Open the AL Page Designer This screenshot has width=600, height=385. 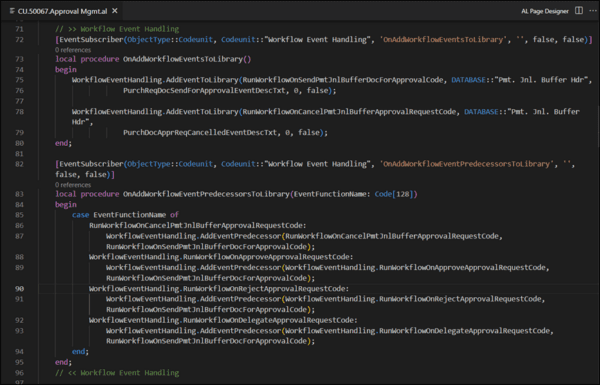pos(545,11)
